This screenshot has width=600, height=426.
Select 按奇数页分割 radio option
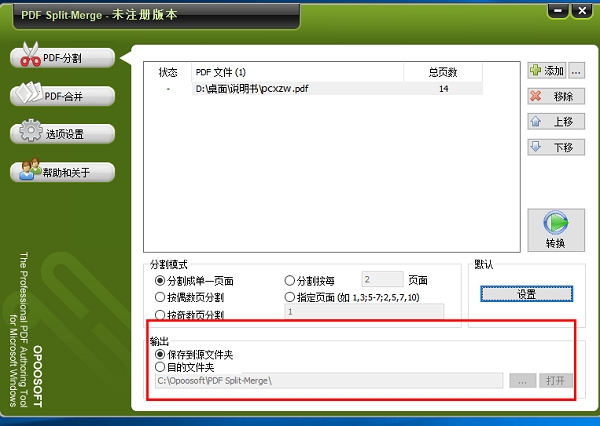[x=189, y=315]
